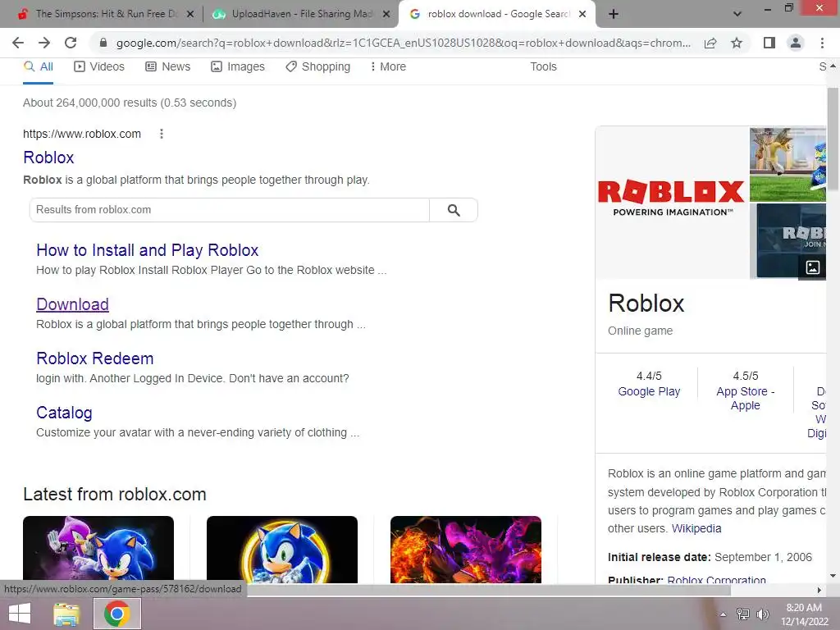
Task: Click the magnifier button in roblox.com sitesearch
Action: 454,210
